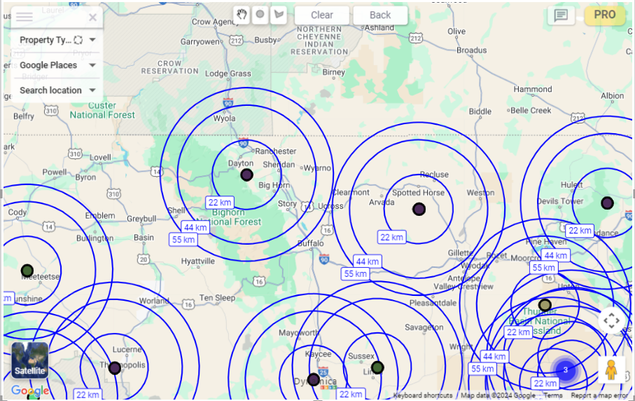The width and height of the screenshot is (635, 401).
Task: Click the 55 km label above Hyattville
Action: click(183, 239)
